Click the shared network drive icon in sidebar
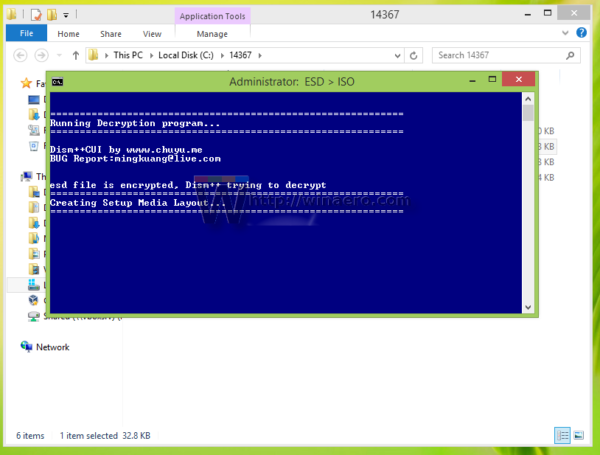600x455 pixels. pos(34,316)
